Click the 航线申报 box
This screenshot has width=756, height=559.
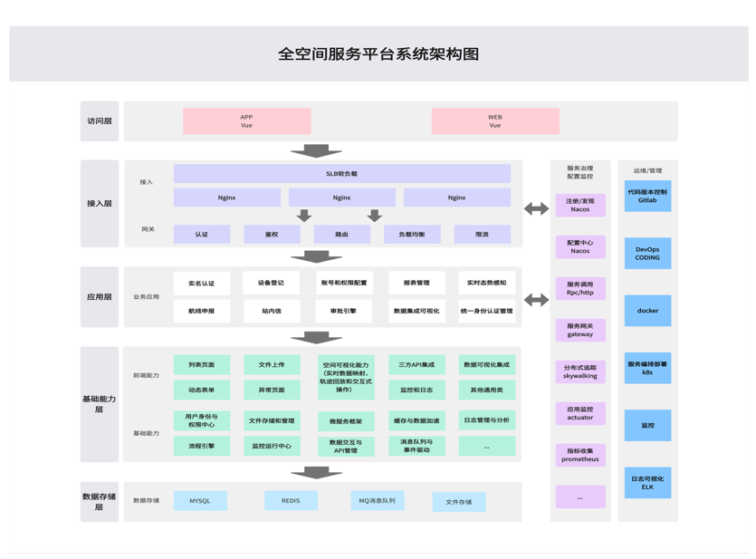202,311
